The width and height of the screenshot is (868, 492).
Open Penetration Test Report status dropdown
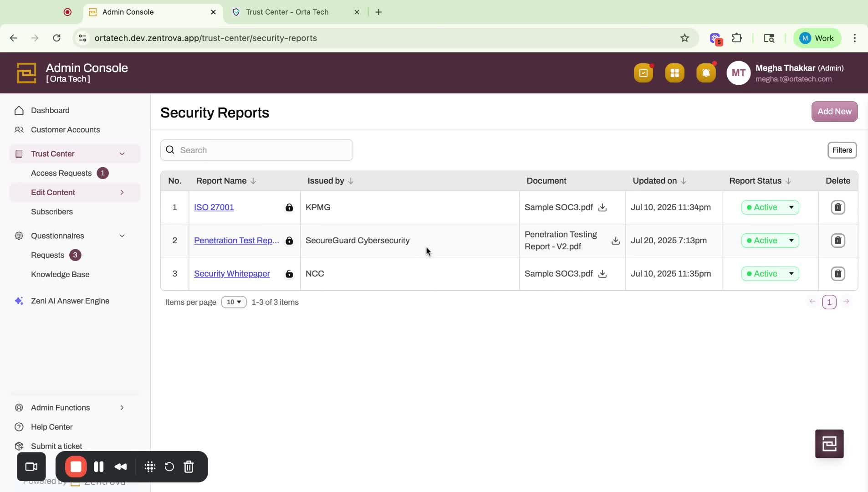pos(770,241)
